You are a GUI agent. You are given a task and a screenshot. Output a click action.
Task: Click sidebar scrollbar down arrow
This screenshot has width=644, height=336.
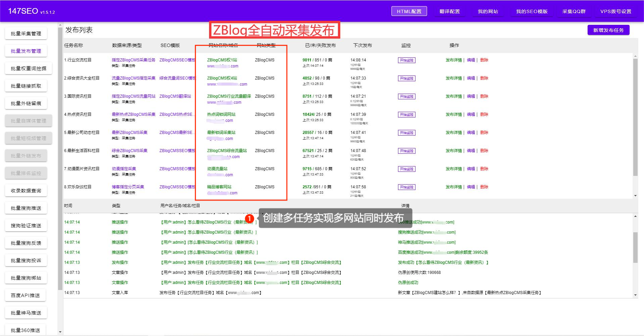click(60, 332)
